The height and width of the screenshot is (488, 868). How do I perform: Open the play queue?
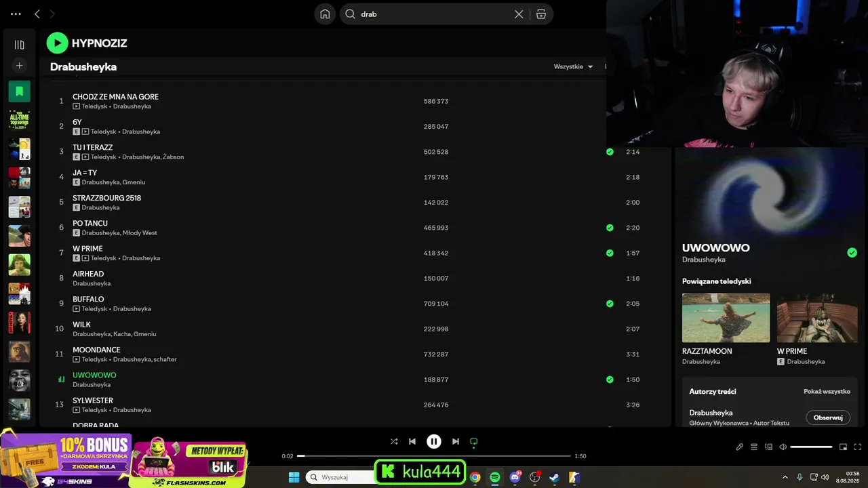tap(754, 447)
